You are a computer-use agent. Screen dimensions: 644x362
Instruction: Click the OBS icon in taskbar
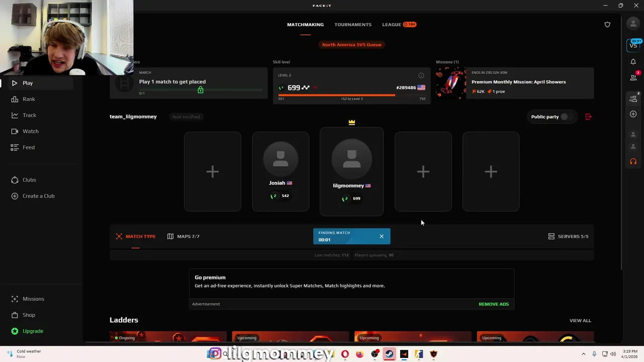[x=374, y=354]
